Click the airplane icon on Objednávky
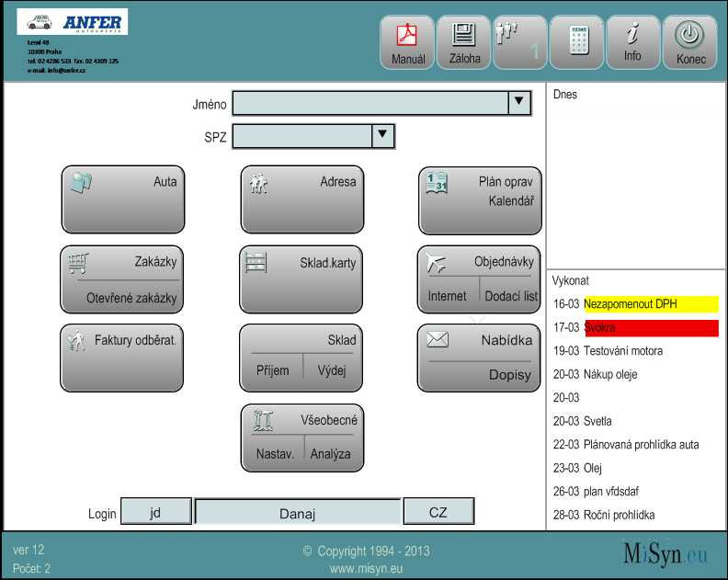The height and width of the screenshot is (580, 728). tap(436, 263)
